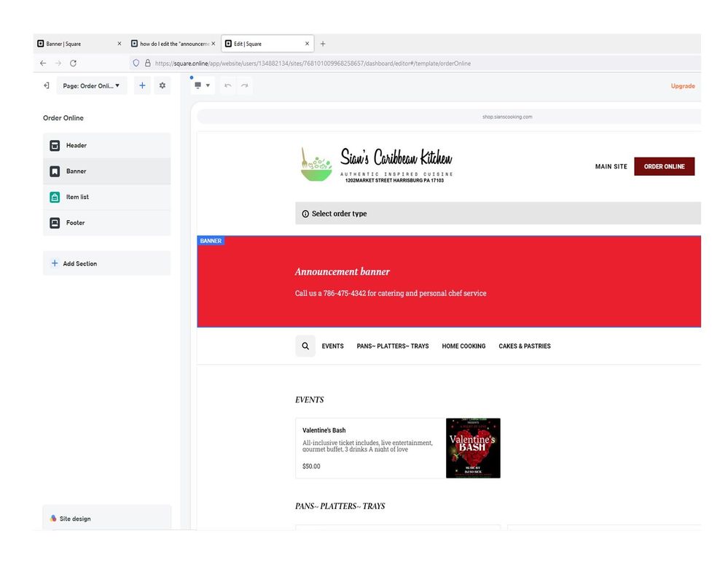Expand the desktop device preview dropdown

[x=202, y=86]
